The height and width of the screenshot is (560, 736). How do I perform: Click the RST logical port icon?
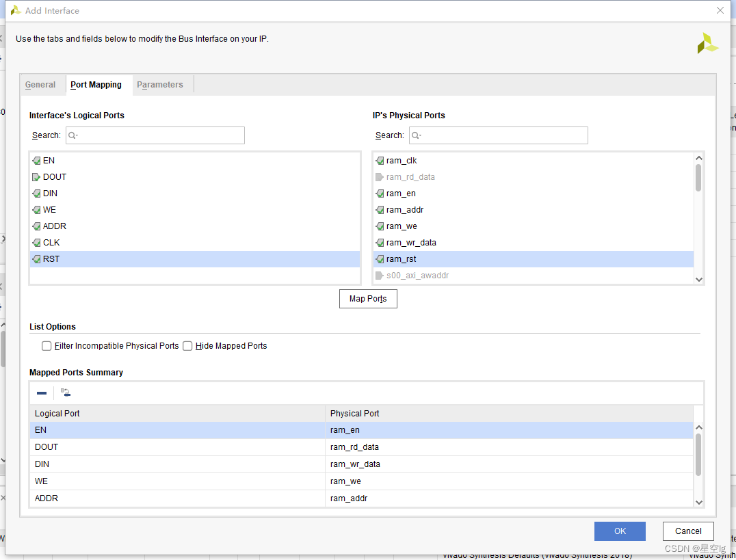pos(36,259)
